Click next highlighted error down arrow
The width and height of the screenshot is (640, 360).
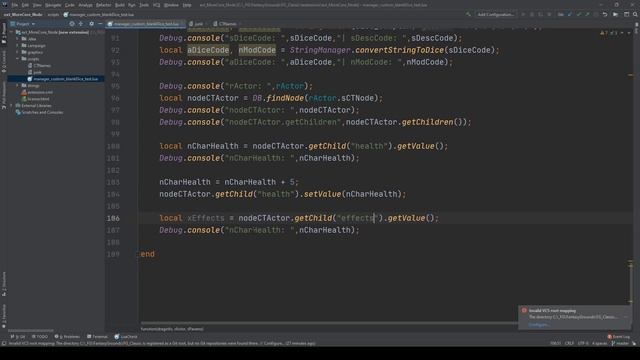click(x=629, y=33)
